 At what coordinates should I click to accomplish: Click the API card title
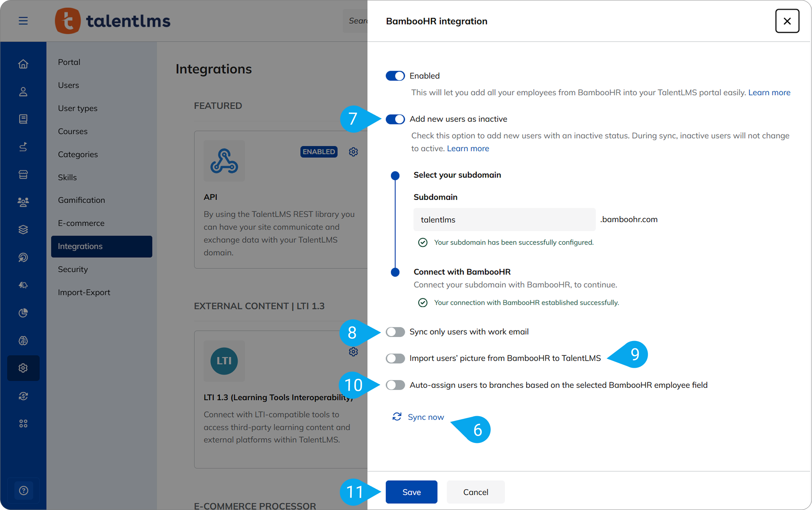[x=210, y=197]
